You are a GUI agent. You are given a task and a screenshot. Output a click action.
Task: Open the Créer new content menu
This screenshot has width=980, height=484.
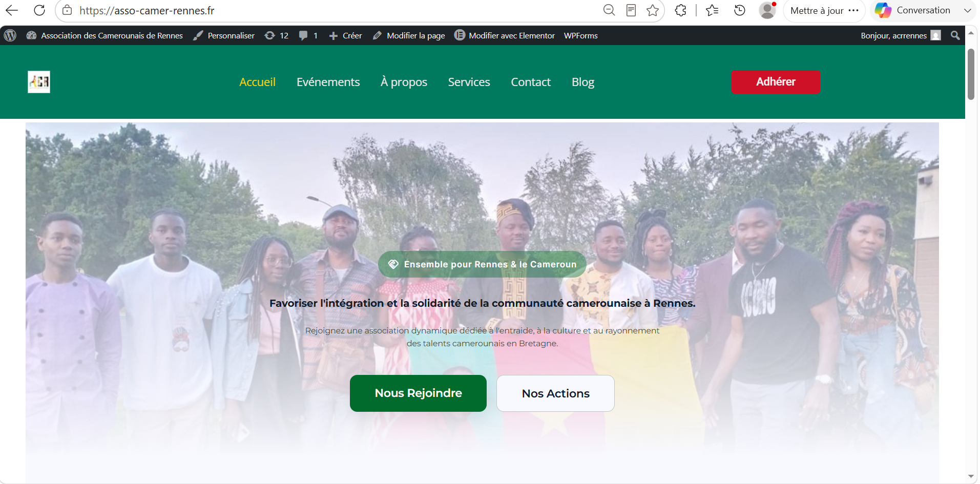pos(346,35)
